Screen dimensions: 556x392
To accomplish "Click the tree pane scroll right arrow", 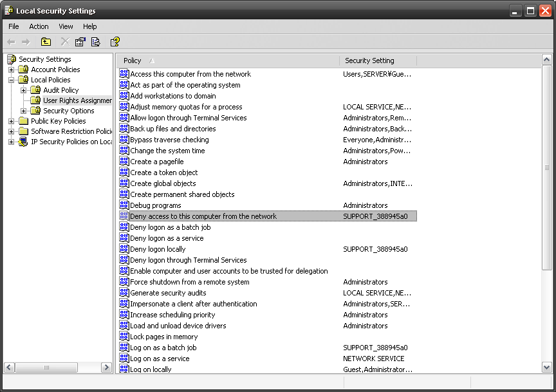I will click(106, 367).
